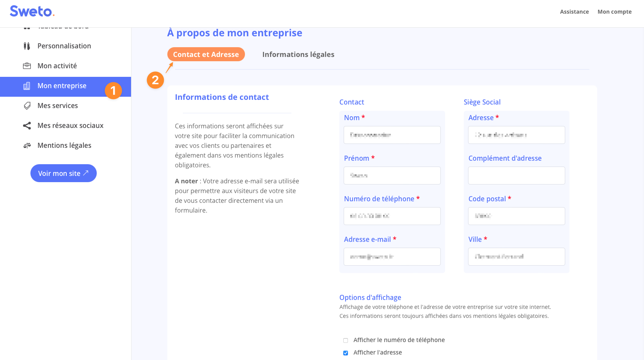Open the Assistance link
Image resolution: width=644 pixels, height=360 pixels.
click(574, 12)
